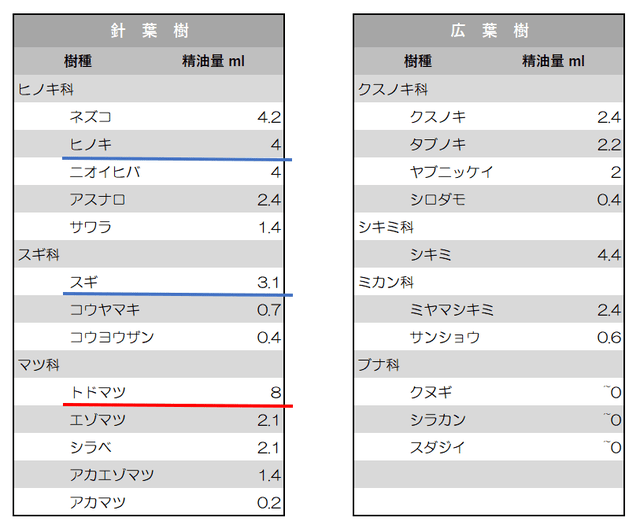This screenshot has height=525, width=640.
Task: Click the トドマツ species cell
Action: [98, 392]
